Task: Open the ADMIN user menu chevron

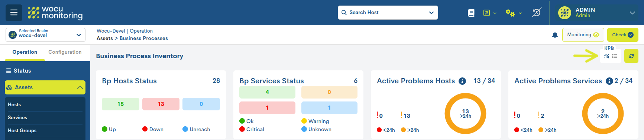Action: tap(632, 13)
